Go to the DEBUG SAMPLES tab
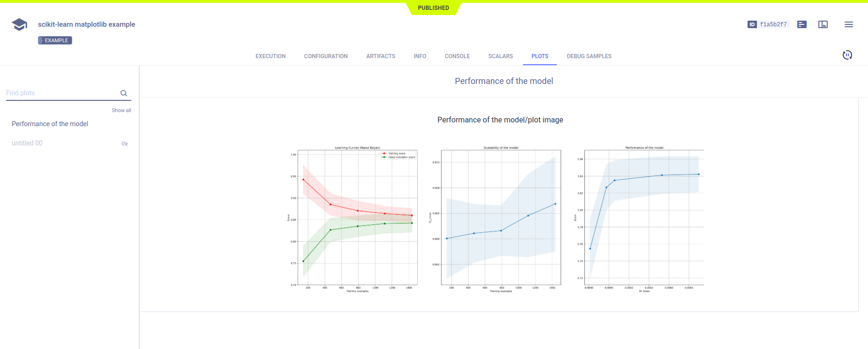 [589, 56]
